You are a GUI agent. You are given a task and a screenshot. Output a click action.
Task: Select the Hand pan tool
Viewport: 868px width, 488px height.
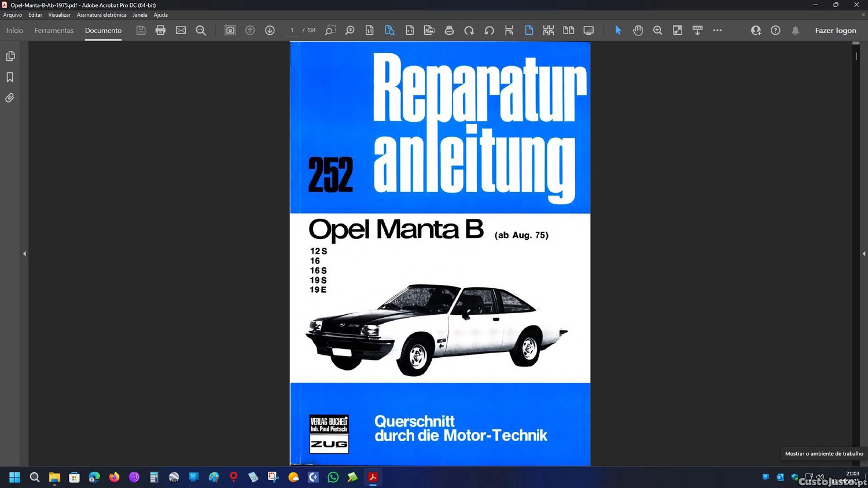pos(638,30)
